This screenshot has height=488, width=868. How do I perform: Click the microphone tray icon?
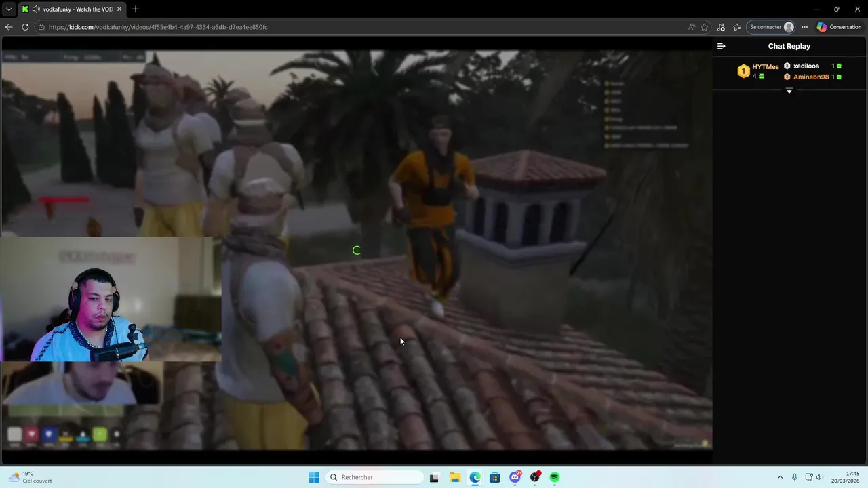click(x=795, y=477)
